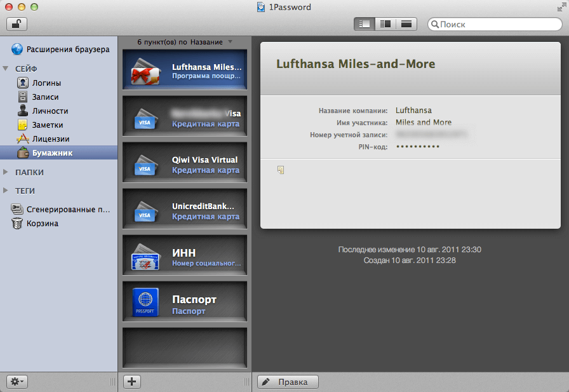Select Заметки in the sidebar
The width and height of the screenshot is (569, 392).
40,125
